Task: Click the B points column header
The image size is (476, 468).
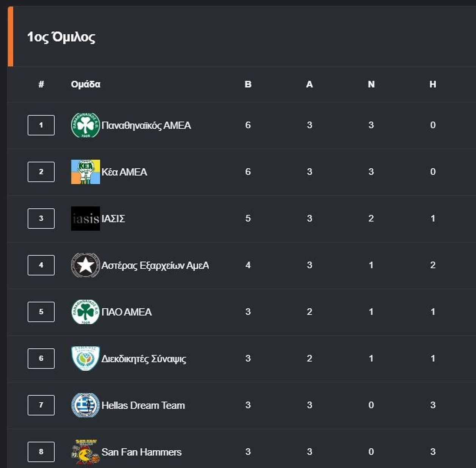Action: click(248, 84)
